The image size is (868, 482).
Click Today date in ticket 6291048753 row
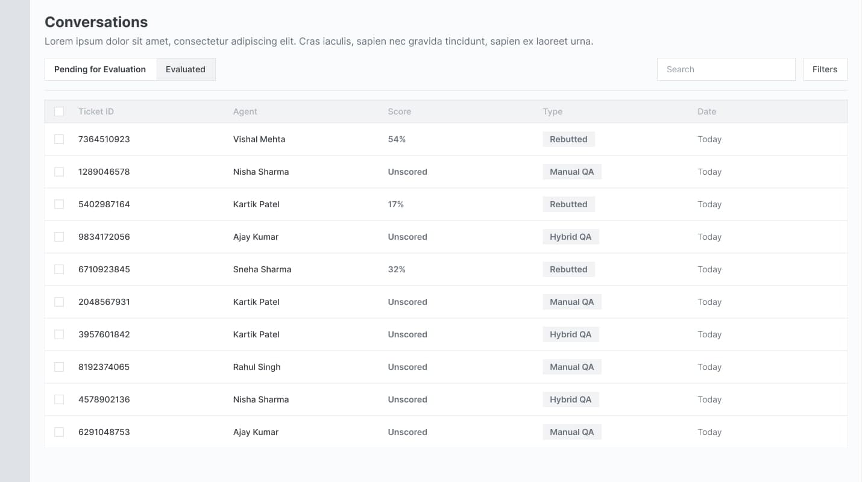(709, 432)
